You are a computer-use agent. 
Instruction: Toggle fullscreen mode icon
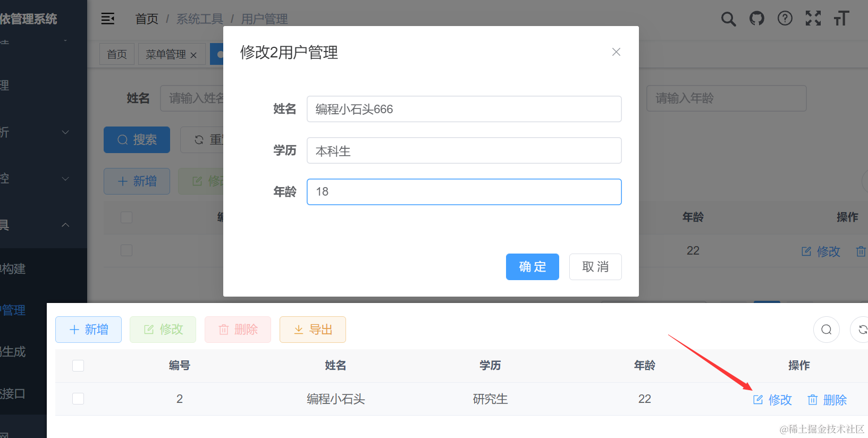tap(813, 19)
